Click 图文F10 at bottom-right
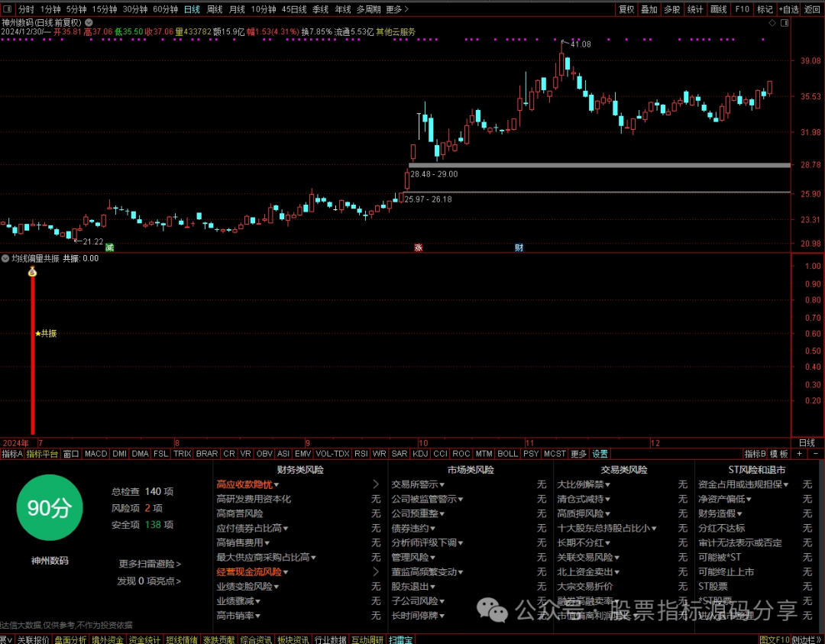This screenshot has height=644, width=825. 775,639
